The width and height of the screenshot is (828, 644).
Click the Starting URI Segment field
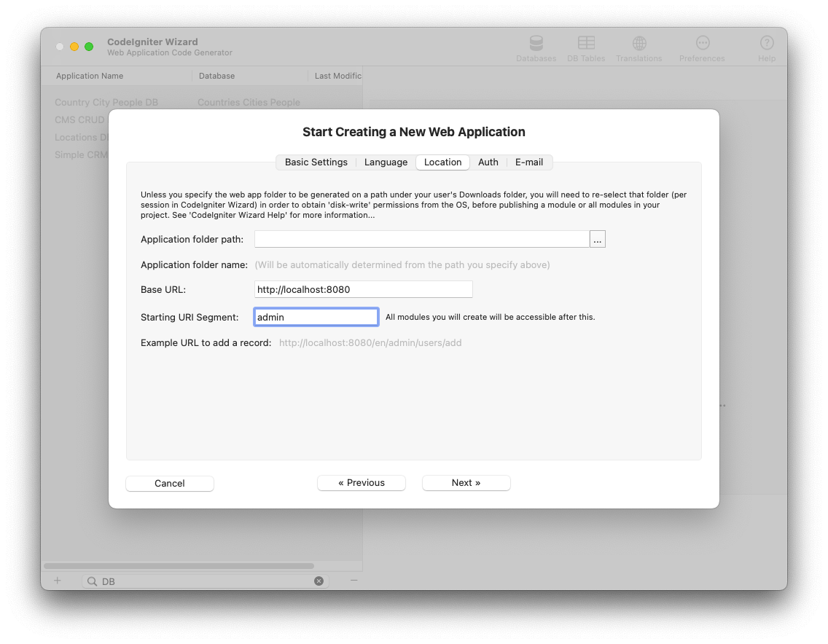coord(316,317)
